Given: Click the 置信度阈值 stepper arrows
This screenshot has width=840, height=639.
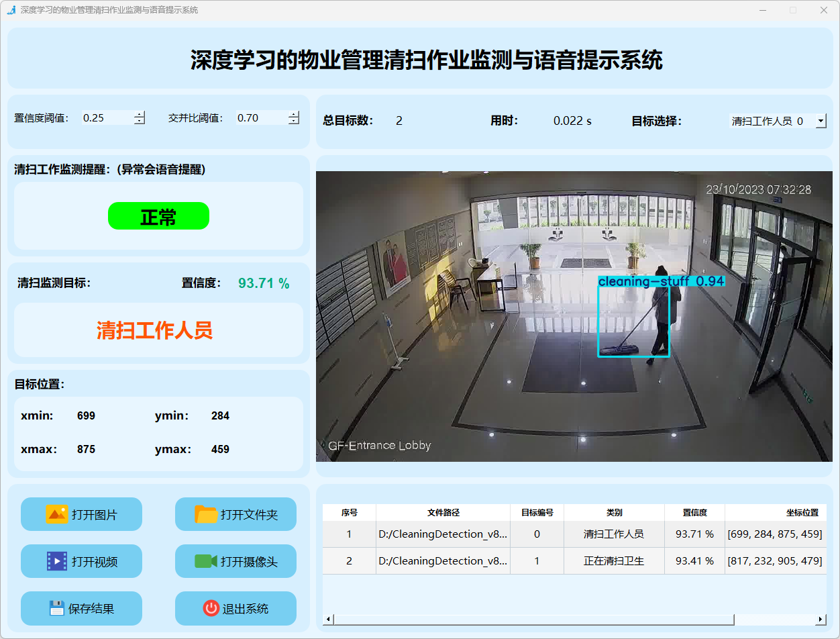Looking at the screenshot, I should [140, 118].
